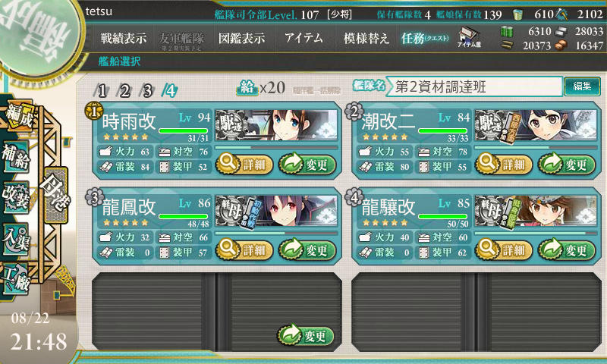Open the アイテム屋 item shop icon
The height and width of the screenshot is (364, 607).
[469, 38]
